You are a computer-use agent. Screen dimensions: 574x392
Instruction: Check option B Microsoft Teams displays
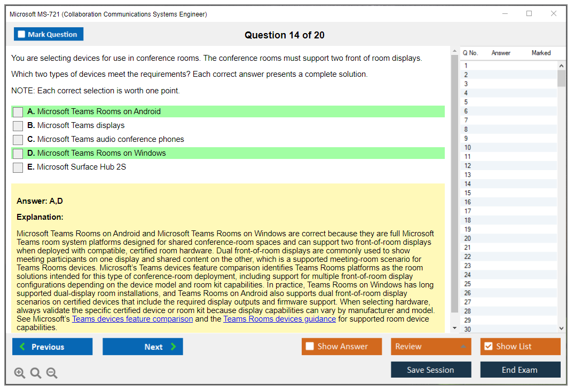tap(18, 126)
